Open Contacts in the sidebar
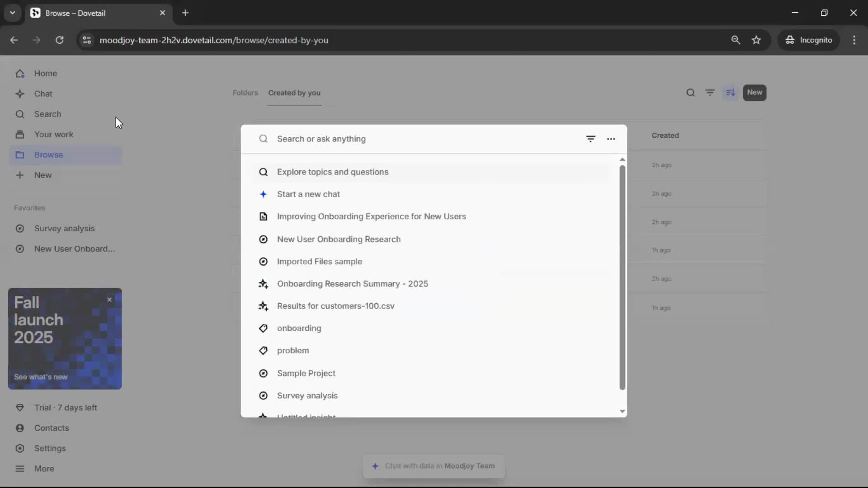868x488 pixels. pos(52,428)
